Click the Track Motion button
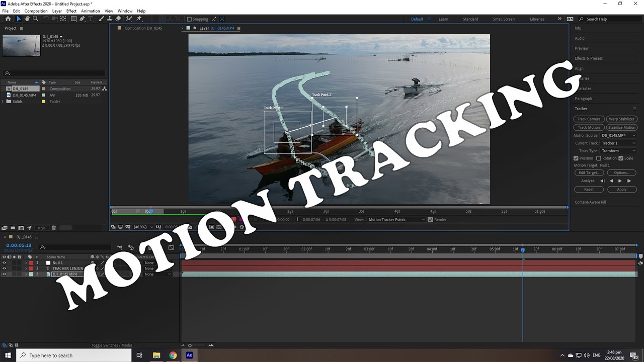Screen dimensions: 644x362 [x=589, y=127]
